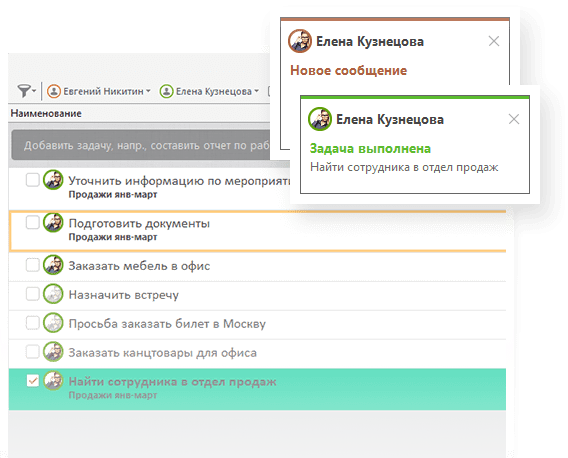Click Евгений Никитин user avatar icon

54,91
